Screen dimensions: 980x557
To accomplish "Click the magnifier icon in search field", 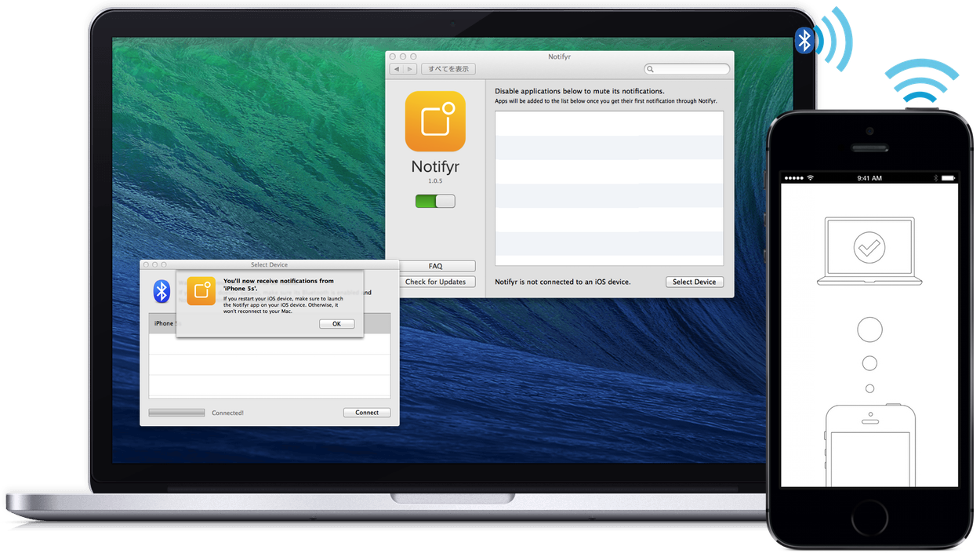I will 652,69.
